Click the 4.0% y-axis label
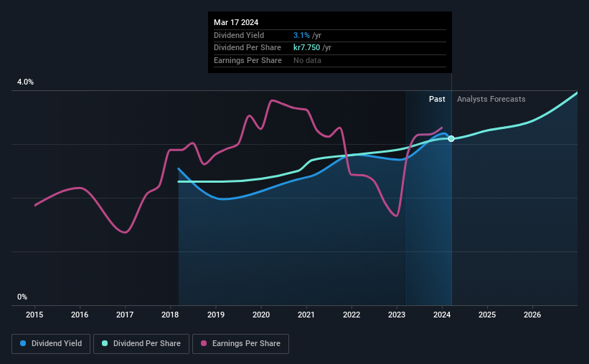The image size is (589, 364). click(25, 82)
